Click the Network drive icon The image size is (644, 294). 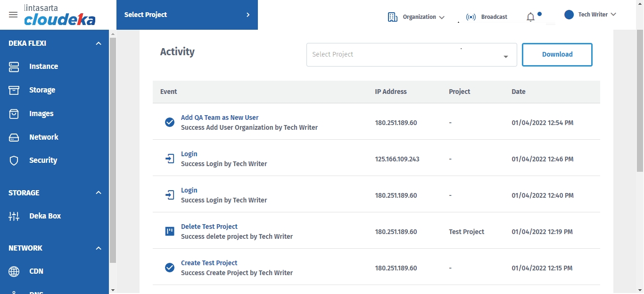pyautogui.click(x=14, y=137)
